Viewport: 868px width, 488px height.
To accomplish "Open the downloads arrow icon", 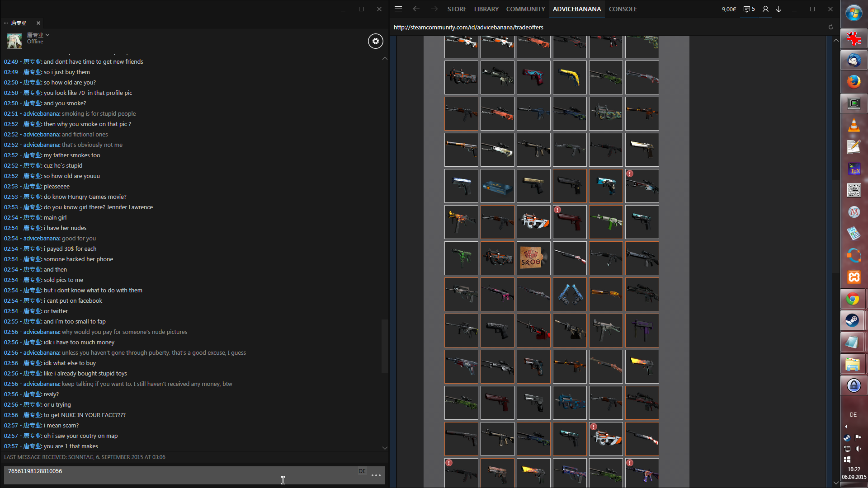I will (779, 9).
